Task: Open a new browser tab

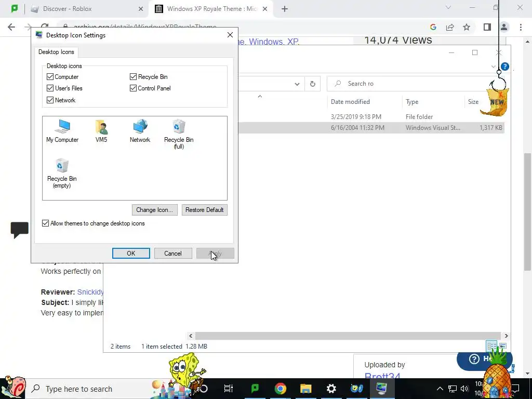Action: (285, 9)
